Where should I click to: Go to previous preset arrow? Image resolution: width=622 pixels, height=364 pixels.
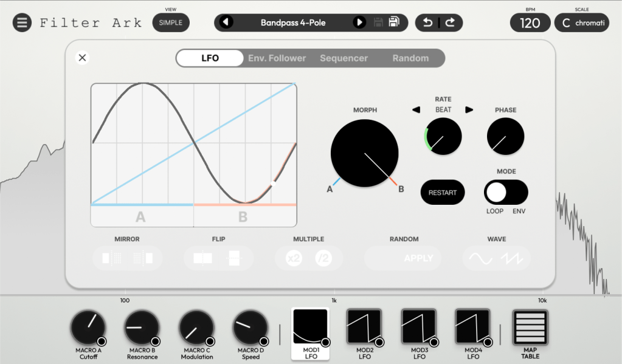coord(226,22)
